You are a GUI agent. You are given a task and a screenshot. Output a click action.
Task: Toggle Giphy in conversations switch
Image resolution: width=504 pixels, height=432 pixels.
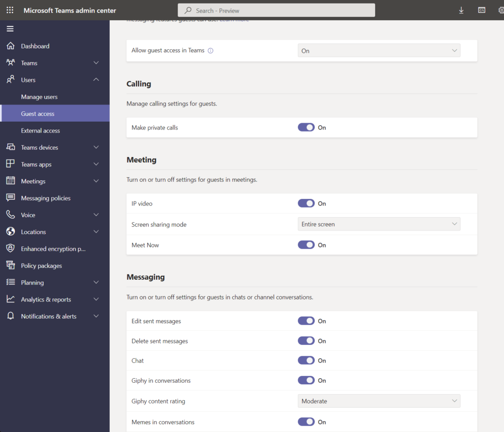pyautogui.click(x=306, y=380)
